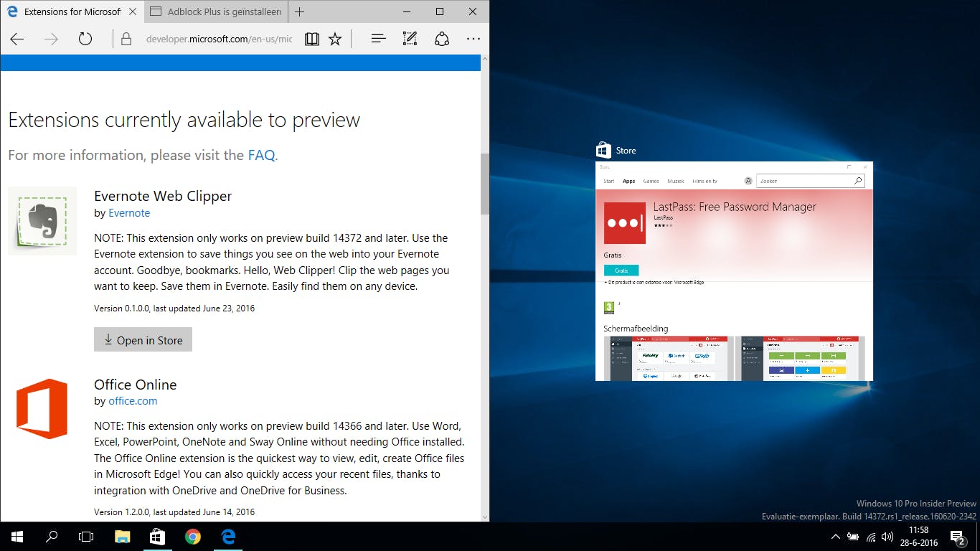Open reading view in Edge
980x551 pixels.
tap(311, 39)
